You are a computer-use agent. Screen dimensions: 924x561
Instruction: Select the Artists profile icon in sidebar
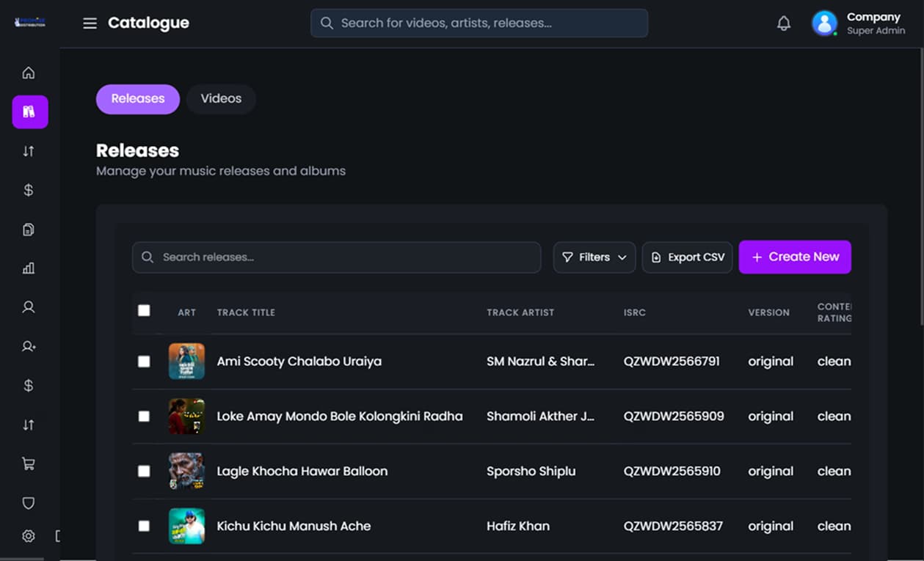pos(28,307)
